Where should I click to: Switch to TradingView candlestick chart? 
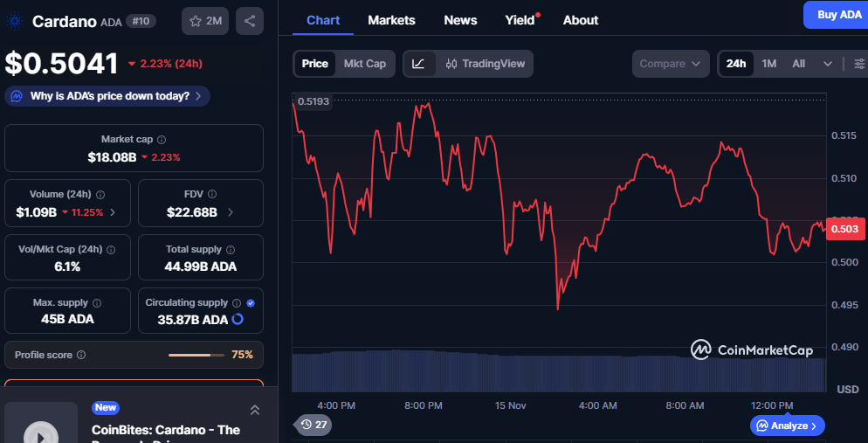pos(484,64)
